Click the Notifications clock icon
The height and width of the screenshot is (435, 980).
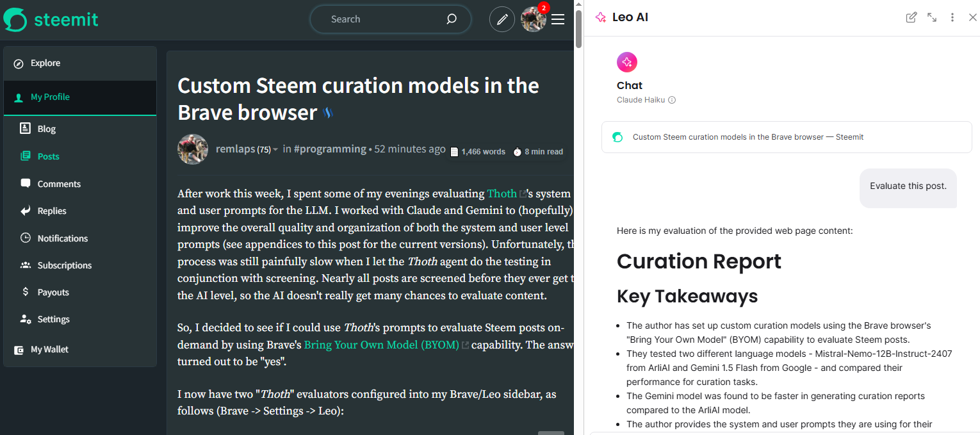(x=26, y=238)
